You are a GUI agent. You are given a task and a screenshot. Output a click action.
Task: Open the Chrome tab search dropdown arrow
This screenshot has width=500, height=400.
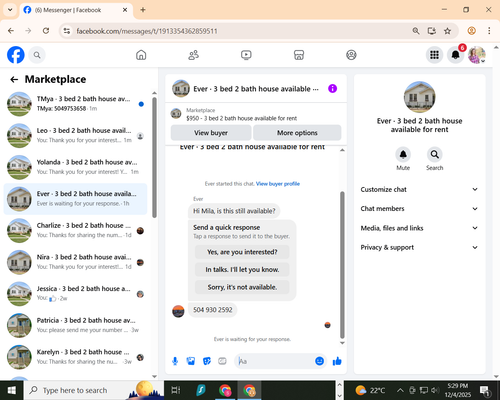point(10,10)
